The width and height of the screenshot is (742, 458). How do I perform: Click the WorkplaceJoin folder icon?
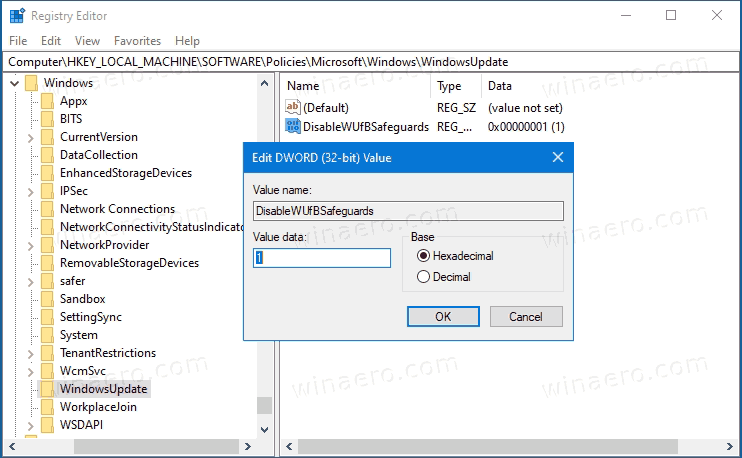coord(47,406)
